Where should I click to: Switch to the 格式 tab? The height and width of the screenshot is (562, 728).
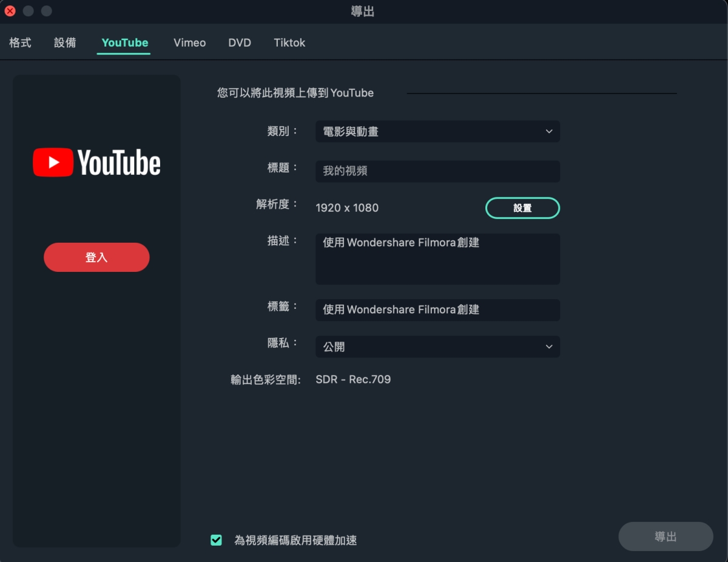20,43
